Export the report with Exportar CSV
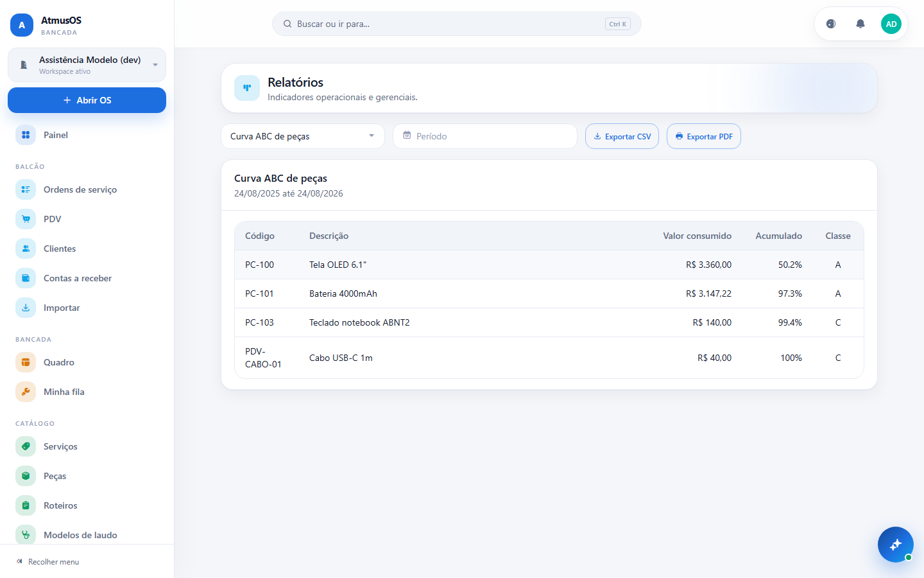 click(622, 136)
